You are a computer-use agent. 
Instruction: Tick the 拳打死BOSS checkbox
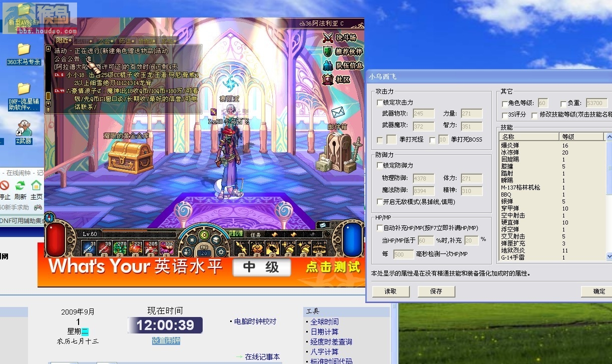point(432,139)
